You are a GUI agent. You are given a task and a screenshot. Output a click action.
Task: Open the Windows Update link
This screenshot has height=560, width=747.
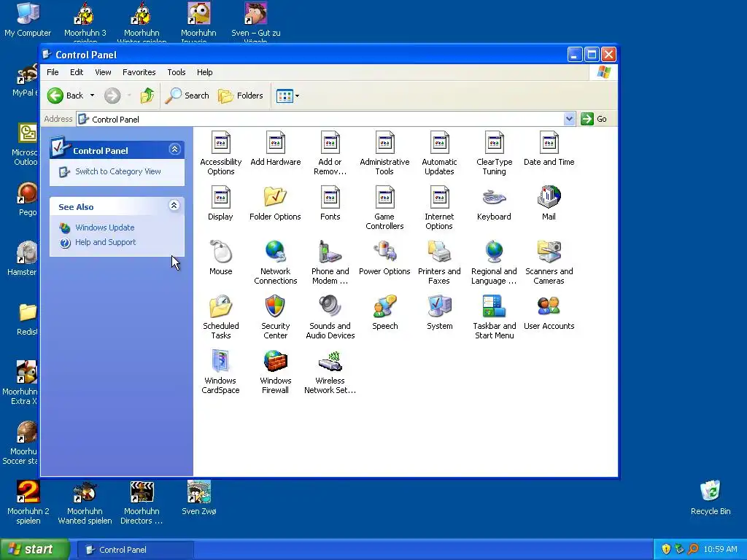pos(105,227)
